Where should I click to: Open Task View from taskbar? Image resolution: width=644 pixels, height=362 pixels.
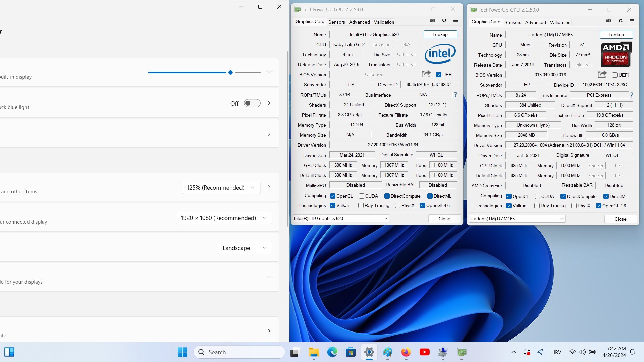(x=294, y=352)
